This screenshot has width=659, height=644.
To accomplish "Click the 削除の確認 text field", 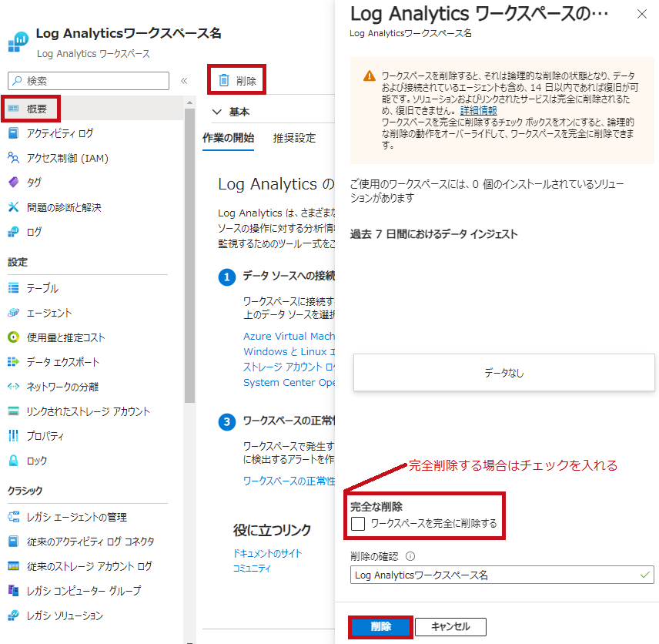I will 502,575.
